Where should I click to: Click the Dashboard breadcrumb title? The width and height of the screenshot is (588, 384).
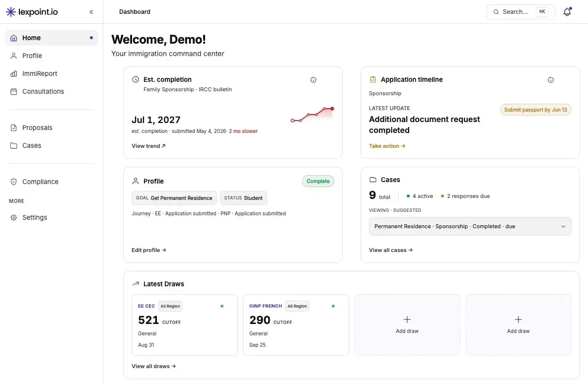(135, 12)
